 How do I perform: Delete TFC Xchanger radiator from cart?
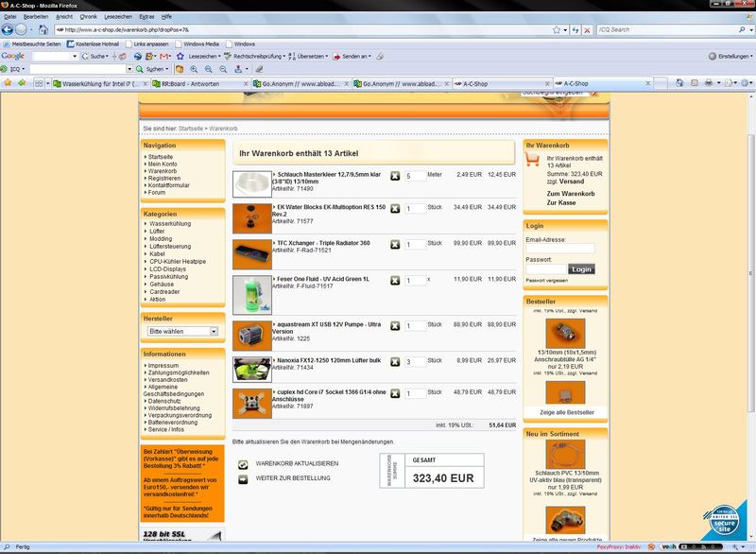[395, 245]
